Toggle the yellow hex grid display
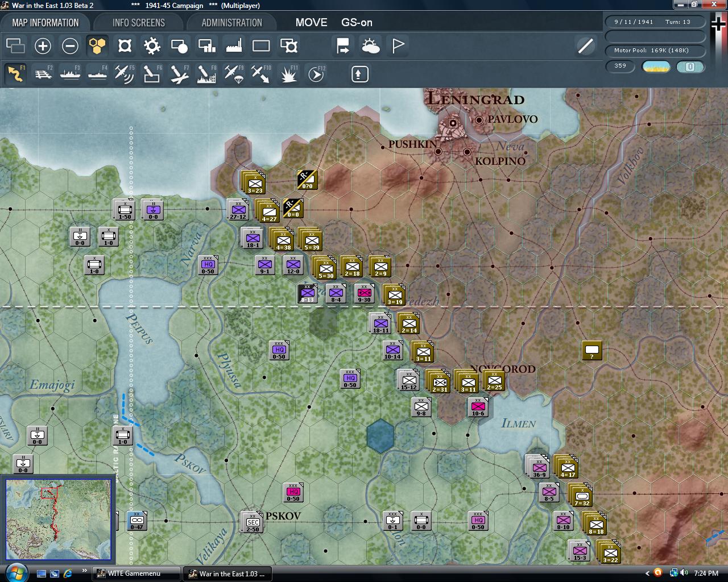Screen dimensions: 728x582 coord(97,46)
